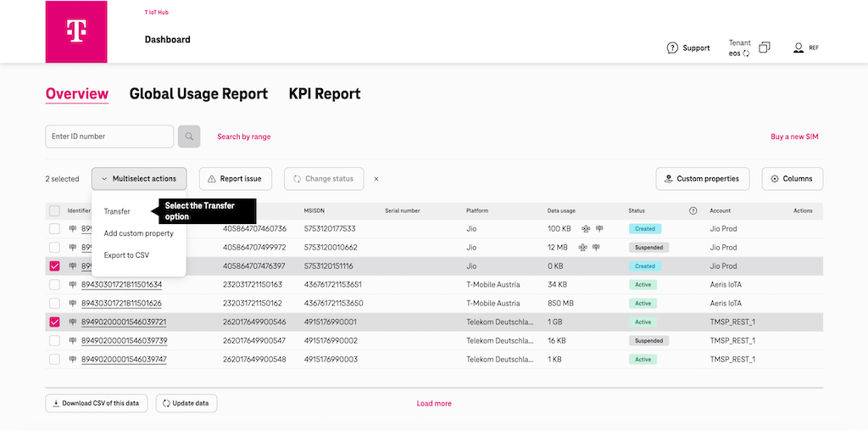Viewport: 868px width, 431px height.
Task: Open the Columns selector
Action: (792, 179)
